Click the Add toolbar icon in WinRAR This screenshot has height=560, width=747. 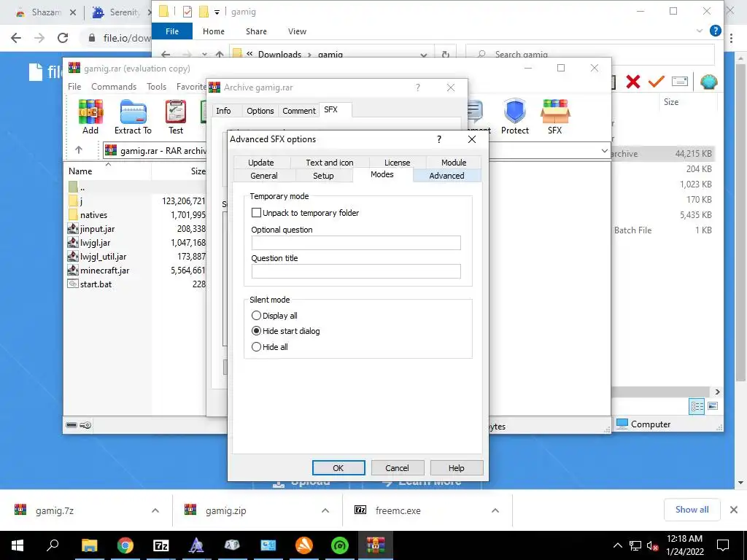click(90, 117)
